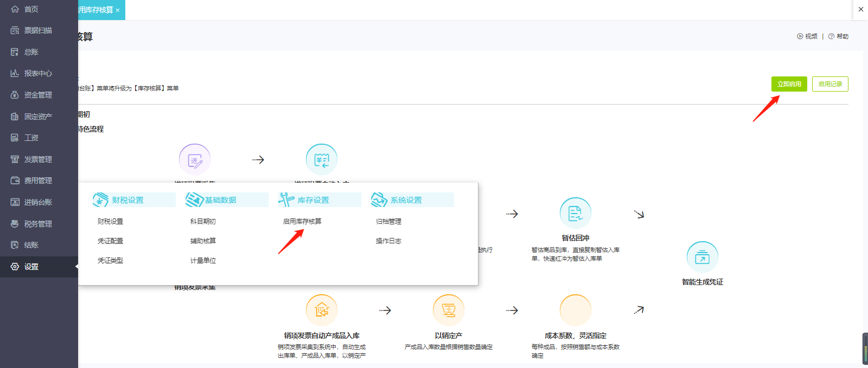Click the 财税设置 header icon
Image resolution: width=868 pixels, height=368 pixels.
tap(100, 200)
